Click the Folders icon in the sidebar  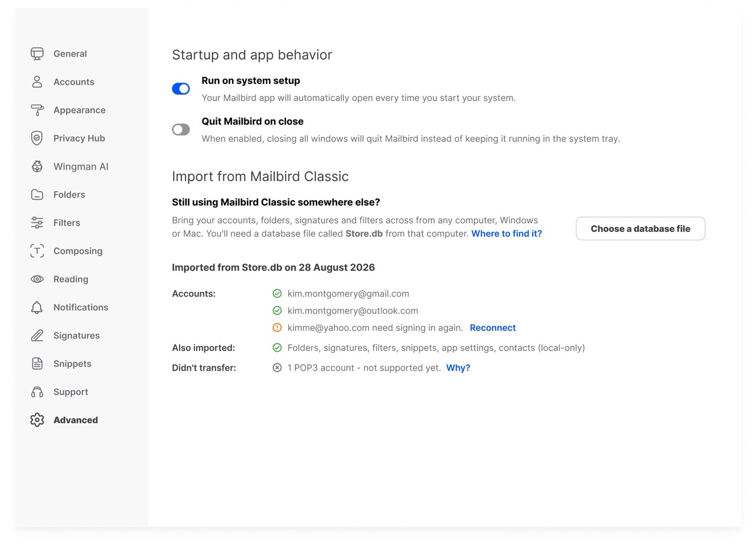point(37,194)
